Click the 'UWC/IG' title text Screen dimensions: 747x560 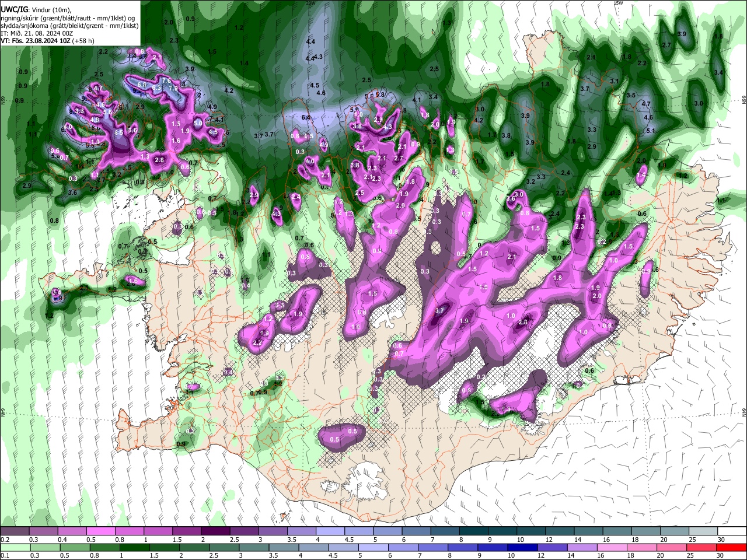coord(14,9)
